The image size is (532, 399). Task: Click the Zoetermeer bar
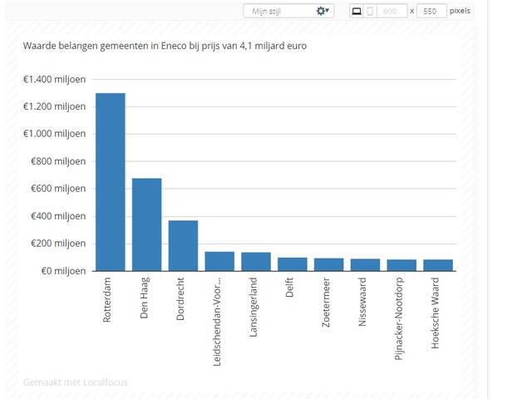(x=329, y=264)
